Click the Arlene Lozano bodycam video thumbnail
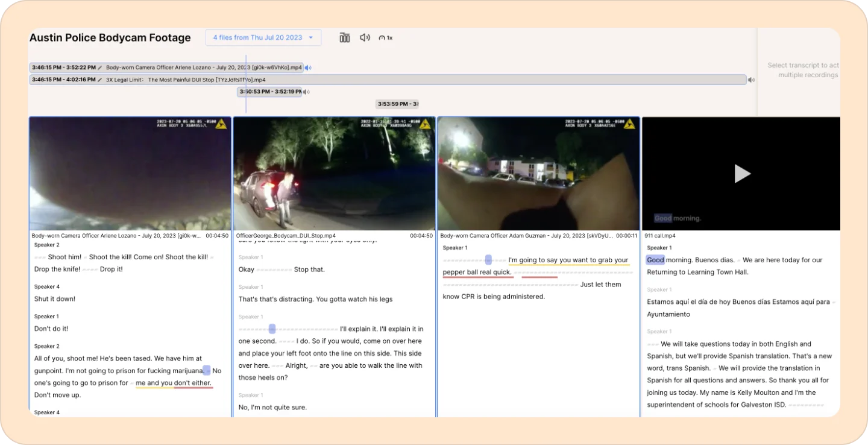 click(130, 174)
